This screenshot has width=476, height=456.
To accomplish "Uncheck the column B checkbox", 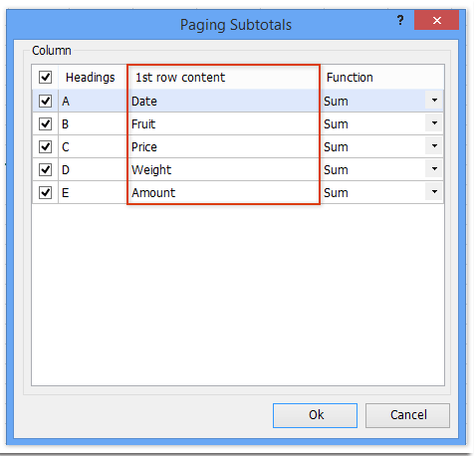I will click(45, 123).
